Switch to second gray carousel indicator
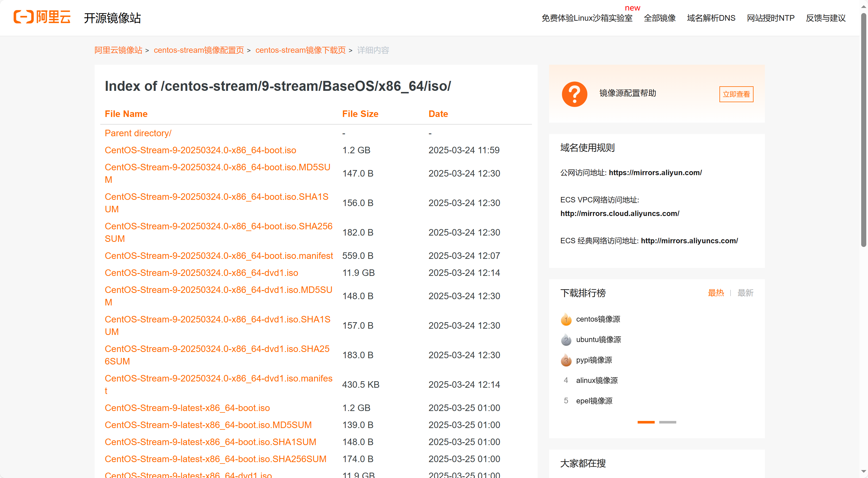The width and height of the screenshot is (868, 478). 667,422
